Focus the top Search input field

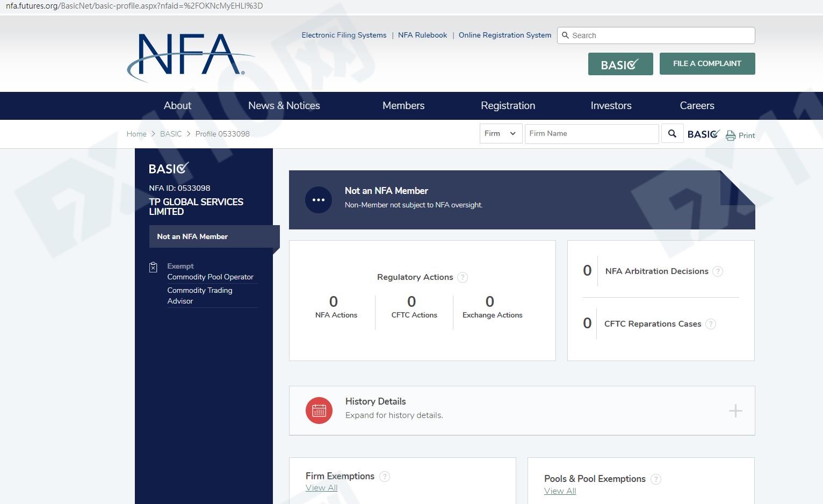[x=656, y=35]
